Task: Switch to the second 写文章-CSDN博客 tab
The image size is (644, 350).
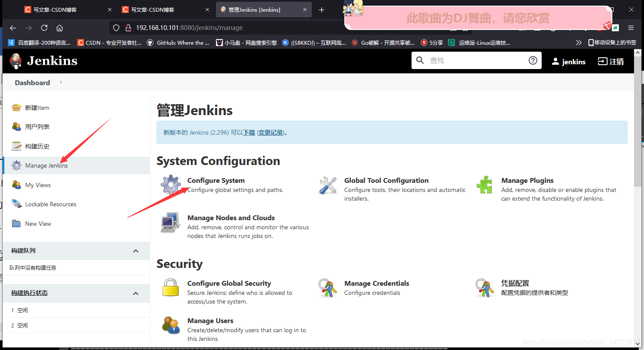Action: (166, 10)
